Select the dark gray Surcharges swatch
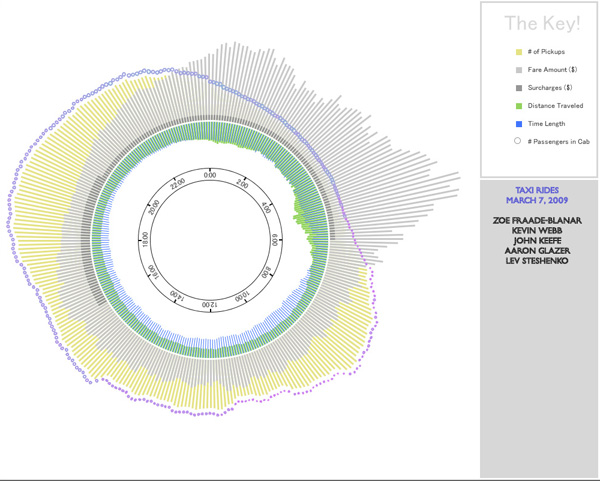 (x=518, y=88)
